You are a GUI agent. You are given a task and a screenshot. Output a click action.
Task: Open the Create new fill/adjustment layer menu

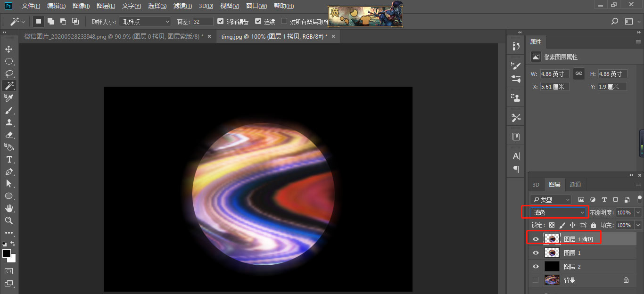tap(593, 199)
